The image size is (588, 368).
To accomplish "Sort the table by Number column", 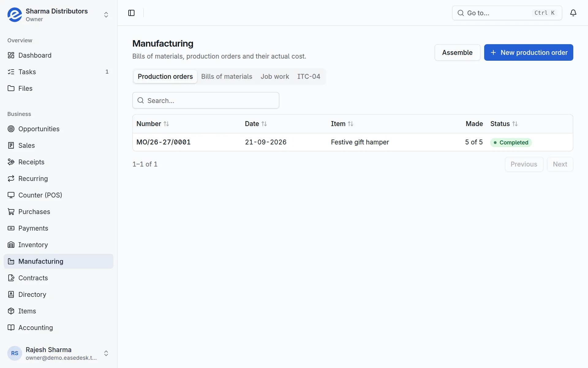I will (153, 124).
